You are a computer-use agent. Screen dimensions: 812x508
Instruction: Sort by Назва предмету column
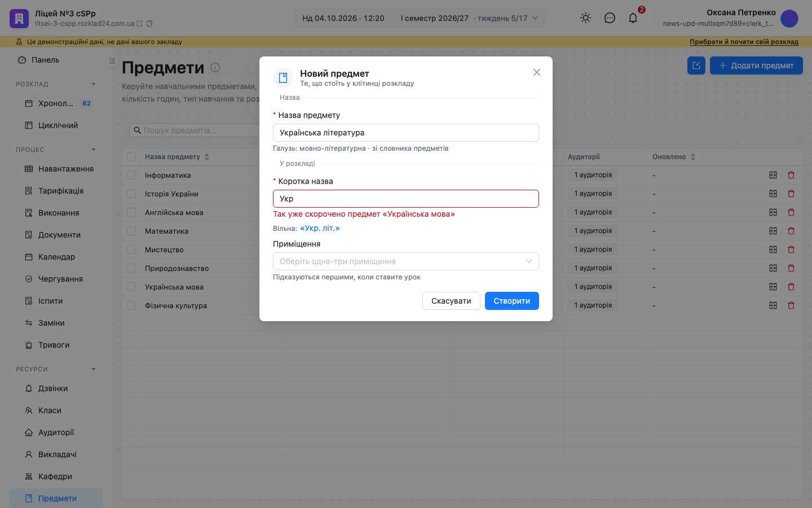[x=207, y=157]
